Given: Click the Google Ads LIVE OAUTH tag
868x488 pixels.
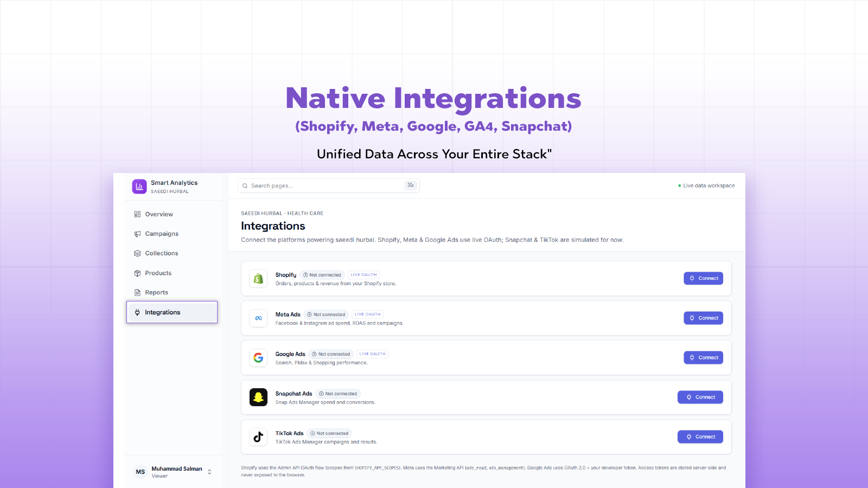Looking at the screenshot, I should tap(373, 354).
